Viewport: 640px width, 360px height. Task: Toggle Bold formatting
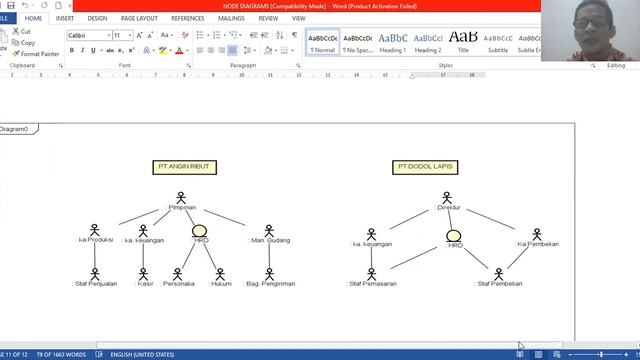pyautogui.click(x=72, y=51)
